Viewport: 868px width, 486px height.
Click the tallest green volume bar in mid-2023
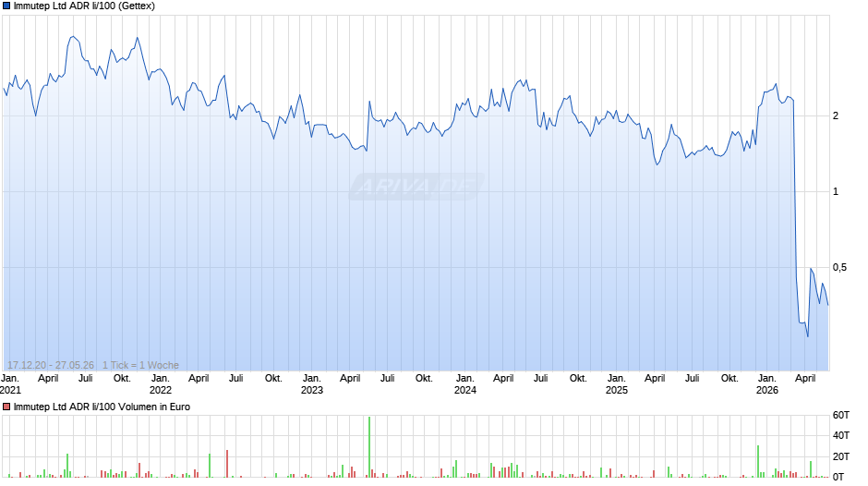[x=369, y=446]
